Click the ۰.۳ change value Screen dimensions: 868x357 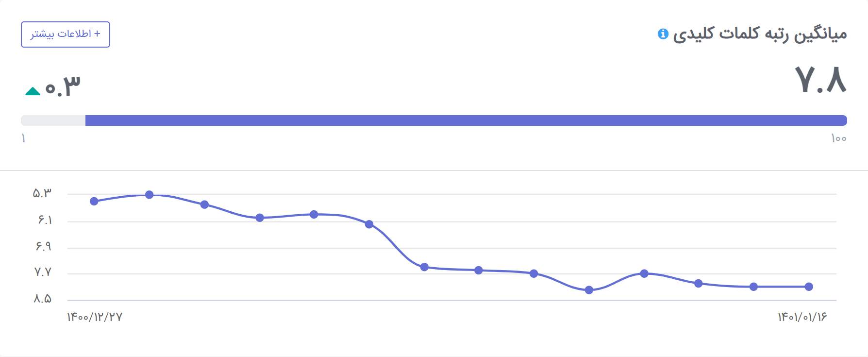click(x=63, y=86)
